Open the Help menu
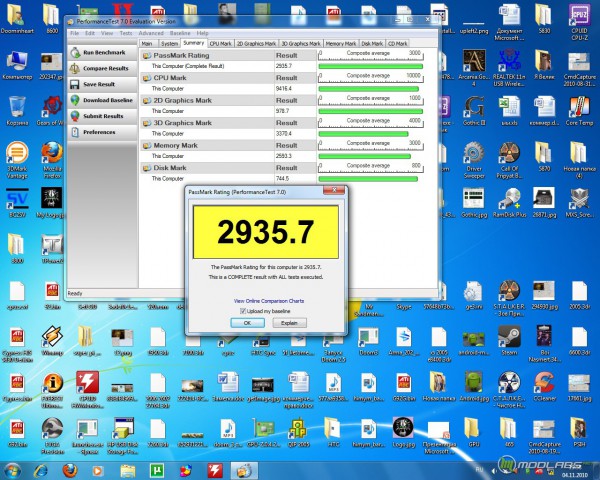 (x=203, y=33)
